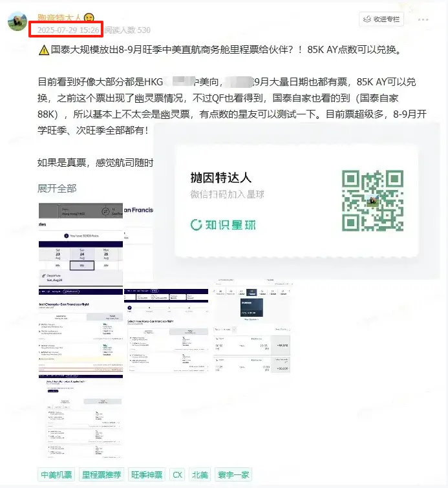The width and height of the screenshot is (448, 488).
Task: Open the Chengdu-San Francisco flight screenshot thumbnail
Action: pyautogui.click(x=81, y=330)
